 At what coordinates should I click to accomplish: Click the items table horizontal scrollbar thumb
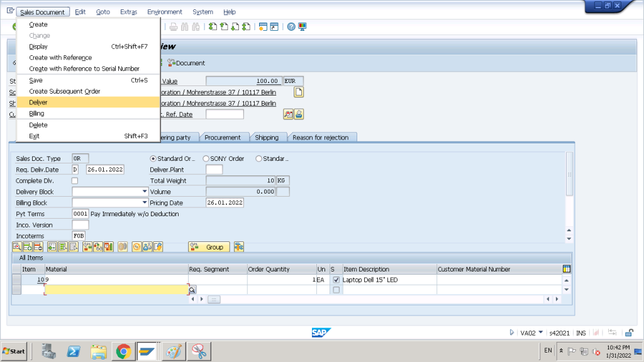214,299
